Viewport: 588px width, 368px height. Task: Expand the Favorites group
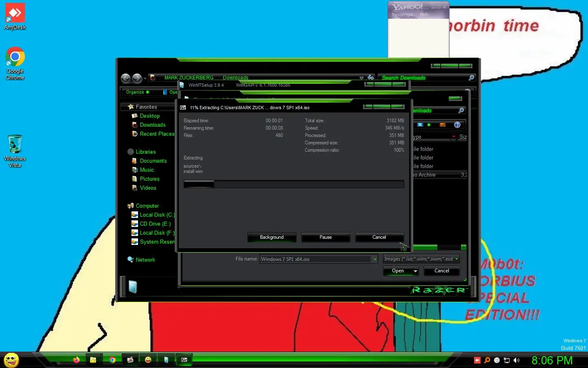[x=146, y=107]
